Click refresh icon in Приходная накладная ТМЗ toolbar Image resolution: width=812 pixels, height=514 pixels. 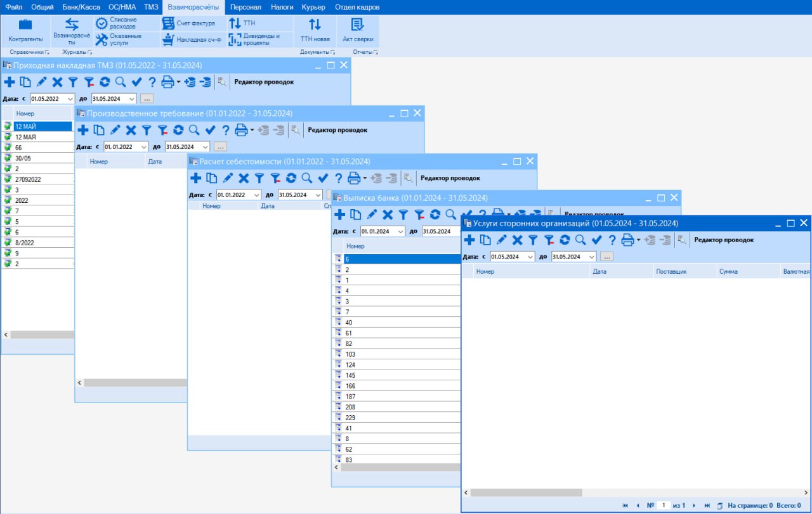105,82
